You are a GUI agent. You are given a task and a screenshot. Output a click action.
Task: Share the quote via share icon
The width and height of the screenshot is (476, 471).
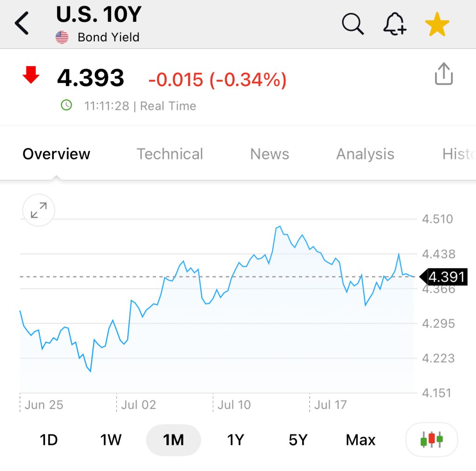(x=443, y=74)
